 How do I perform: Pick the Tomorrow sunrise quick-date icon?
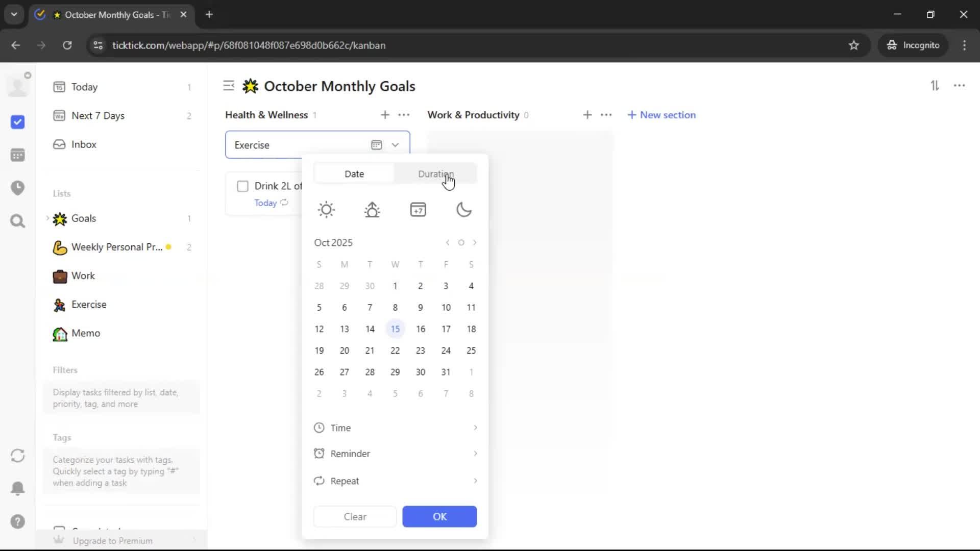click(372, 210)
